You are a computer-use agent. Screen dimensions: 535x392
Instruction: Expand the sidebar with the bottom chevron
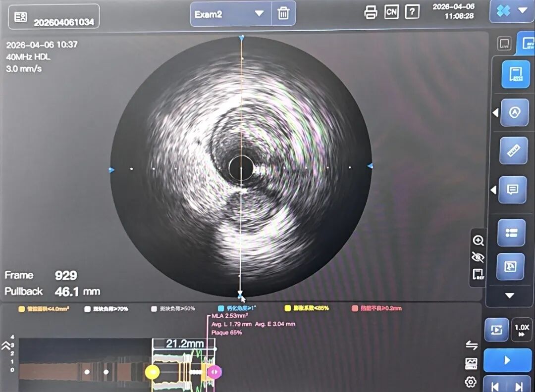point(509,295)
